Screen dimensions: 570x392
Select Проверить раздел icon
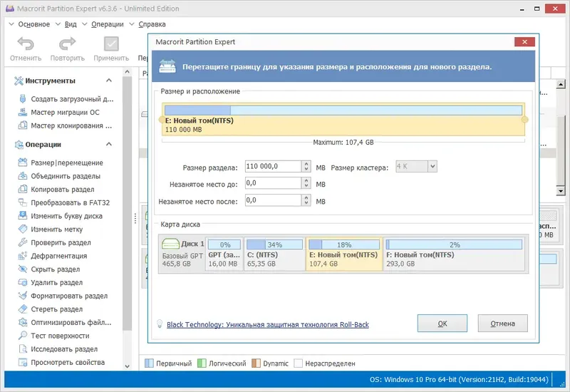click(x=23, y=242)
